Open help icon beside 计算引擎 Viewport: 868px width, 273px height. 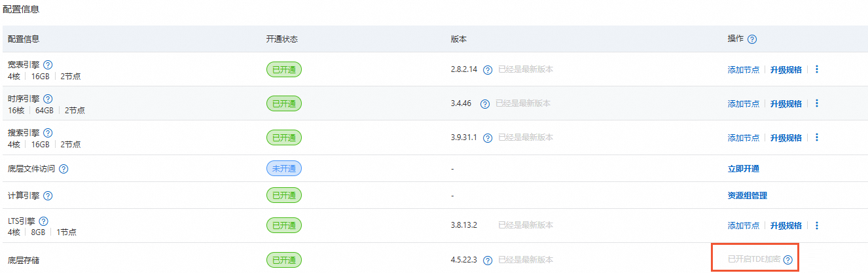48,196
